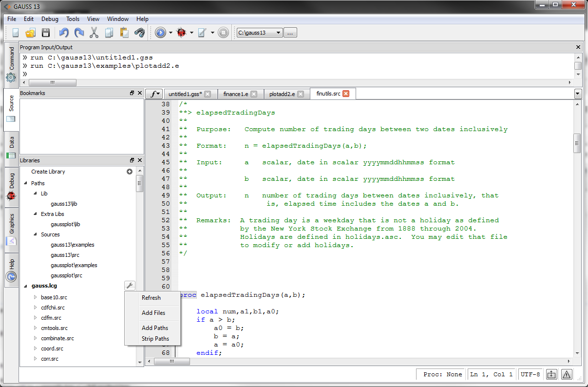The width and height of the screenshot is (588, 387).
Task: Click the edit file pencil icon
Action: pyautogui.click(x=203, y=33)
